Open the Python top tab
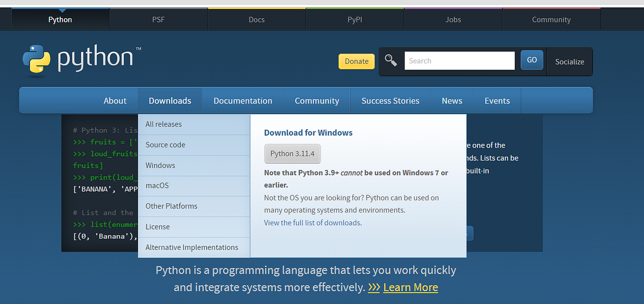 pyautogui.click(x=60, y=19)
